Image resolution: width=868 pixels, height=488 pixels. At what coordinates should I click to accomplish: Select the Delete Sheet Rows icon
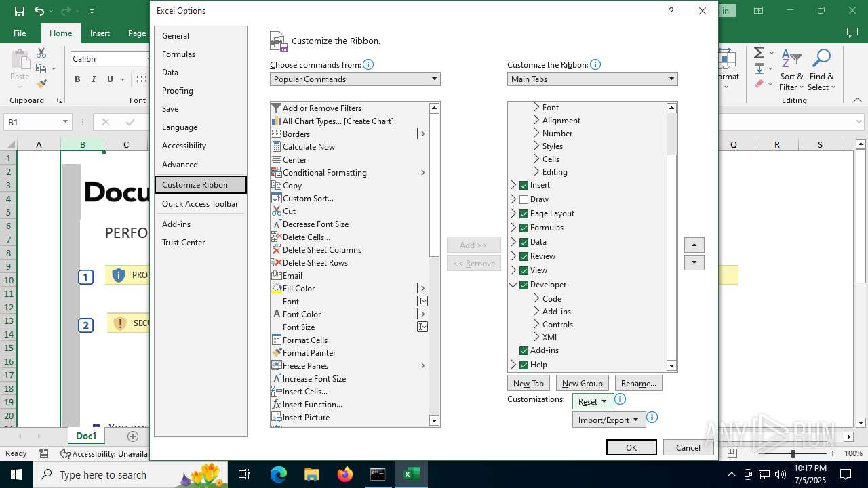276,262
